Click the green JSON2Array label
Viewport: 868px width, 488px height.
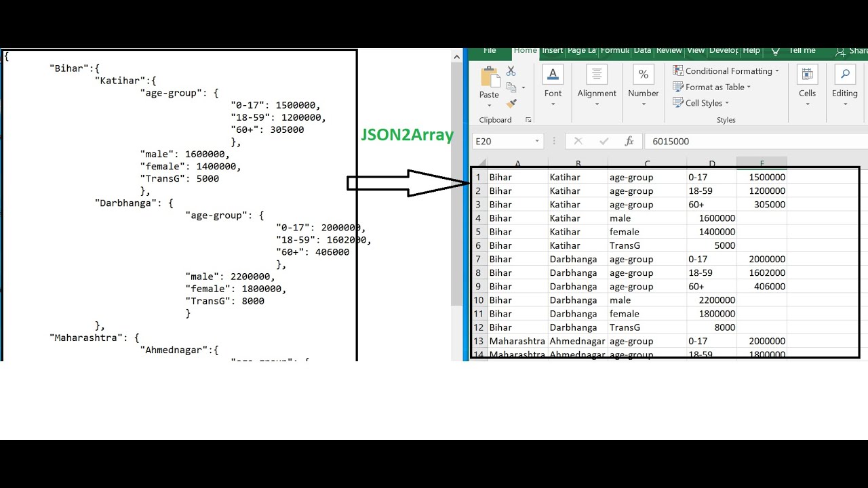(407, 135)
